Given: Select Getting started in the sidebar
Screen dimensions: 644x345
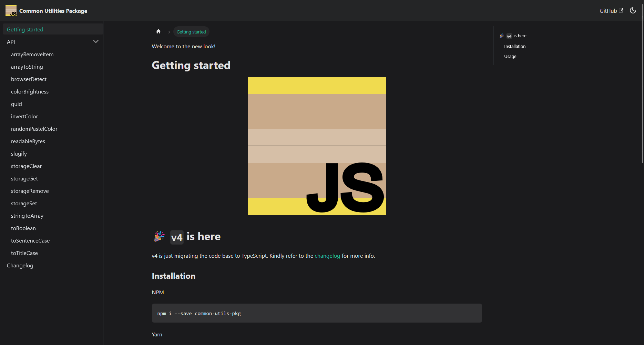Looking at the screenshot, I should pyautogui.click(x=53, y=29).
